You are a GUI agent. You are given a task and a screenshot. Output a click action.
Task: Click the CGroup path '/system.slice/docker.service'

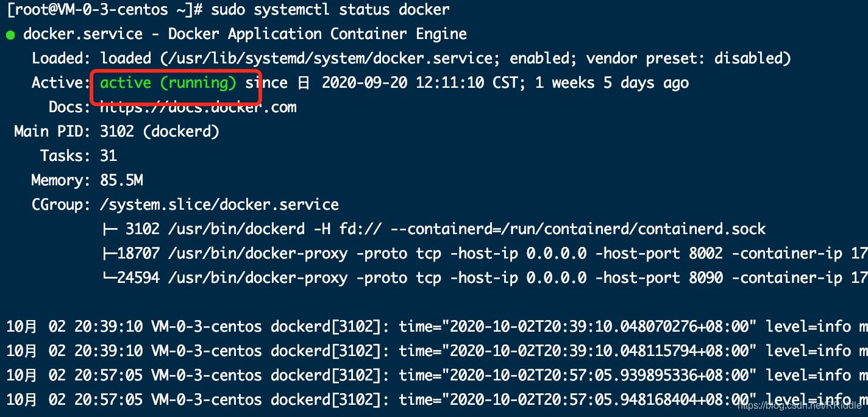coord(219,205)
